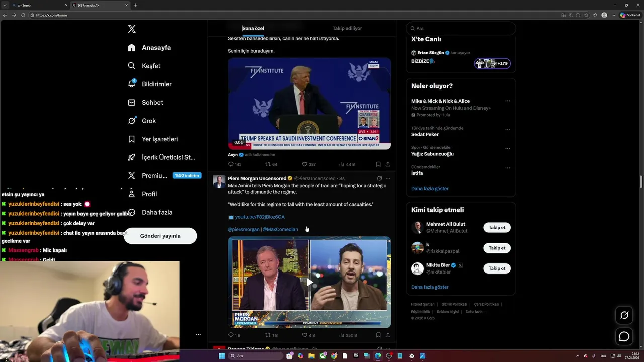Like the Trump video post (387)
Viewport: 644px width, 362px height.
[x=309, y=164]
